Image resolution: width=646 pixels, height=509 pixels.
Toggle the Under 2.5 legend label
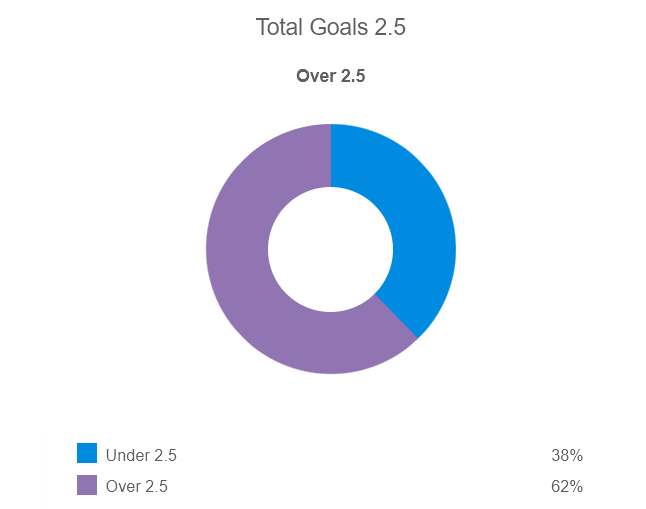tap(141, 456)
